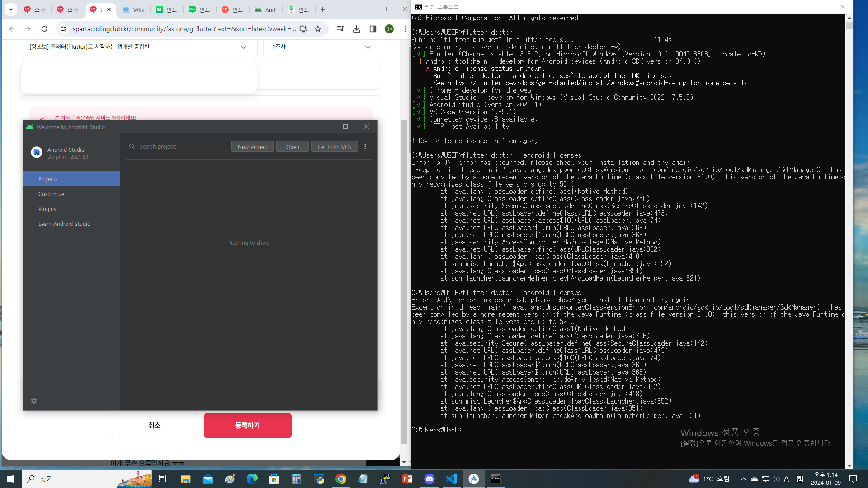
Task: Close the active Chrome tab
Action: click(x=109, y=9)
